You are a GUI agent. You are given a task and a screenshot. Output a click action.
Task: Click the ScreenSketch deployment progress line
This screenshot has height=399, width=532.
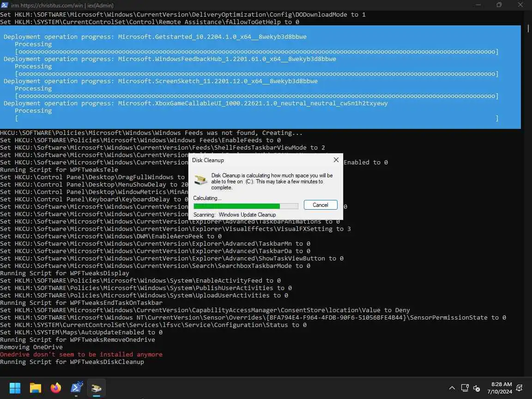[x=161, y=81]
